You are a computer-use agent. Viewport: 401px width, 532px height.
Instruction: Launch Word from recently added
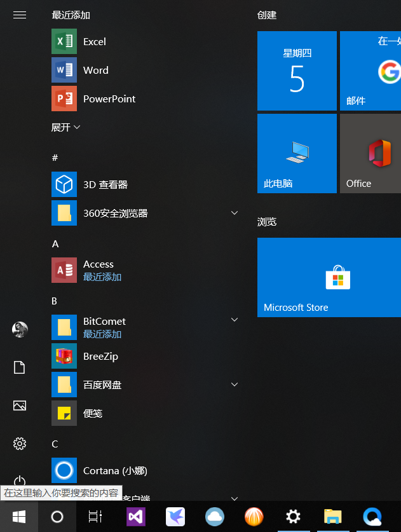[x=145, y=70]
